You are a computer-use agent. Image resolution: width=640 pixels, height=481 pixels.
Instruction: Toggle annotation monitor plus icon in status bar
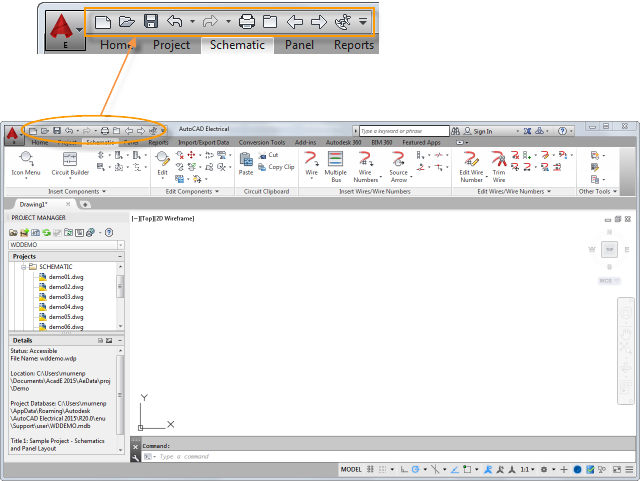[564, 469]
